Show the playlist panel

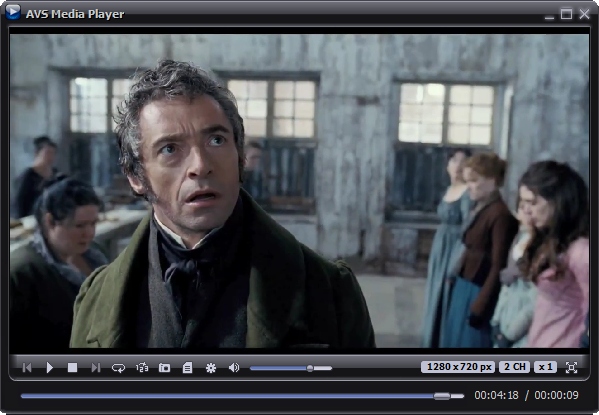click(x=187, y=368)
